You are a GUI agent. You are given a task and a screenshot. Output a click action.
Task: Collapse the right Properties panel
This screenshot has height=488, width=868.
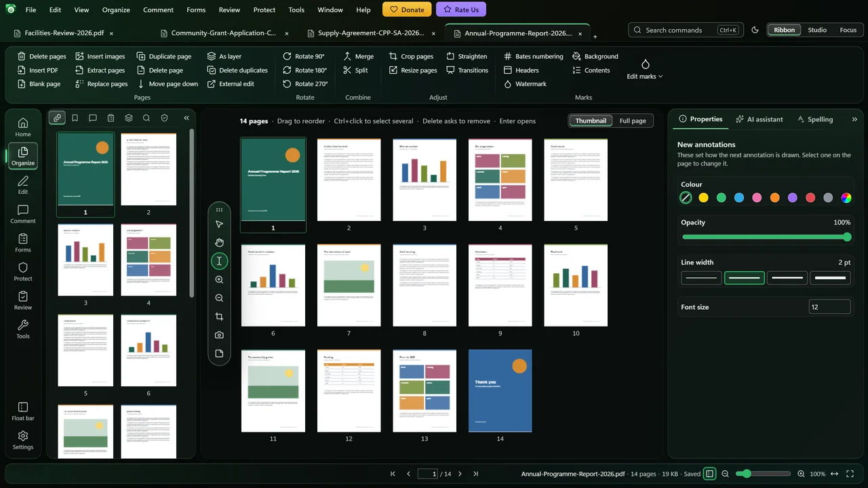(854, 119)
